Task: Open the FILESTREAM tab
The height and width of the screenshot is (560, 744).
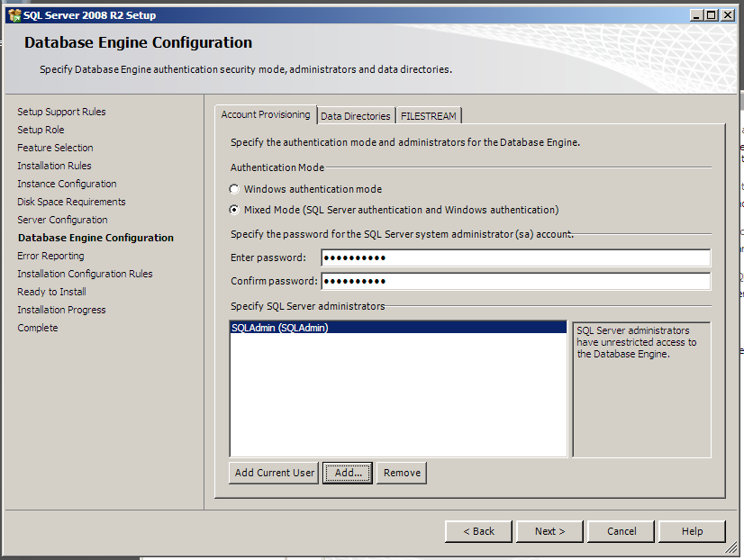Action: click(428, 116)
